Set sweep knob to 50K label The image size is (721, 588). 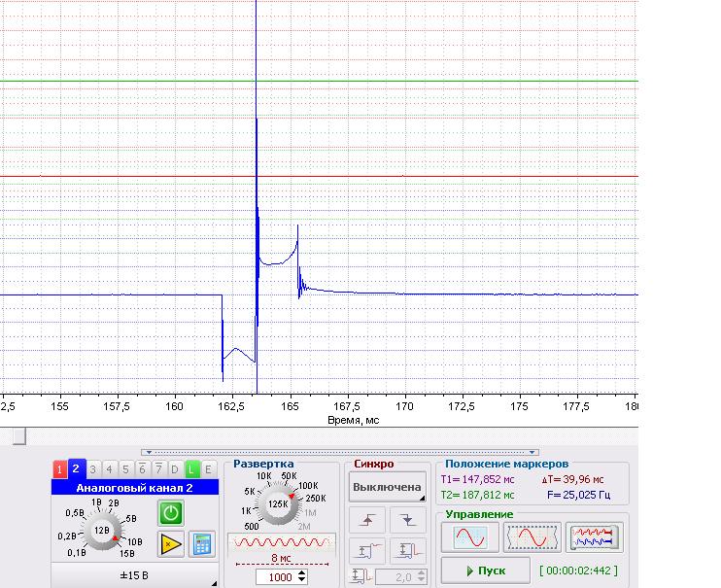pos(290,475)
